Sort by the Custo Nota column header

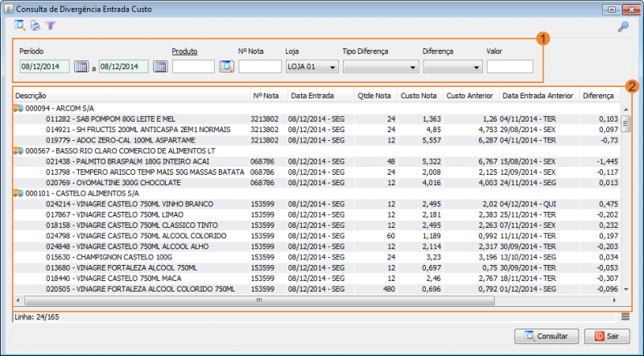coord(419,96)
